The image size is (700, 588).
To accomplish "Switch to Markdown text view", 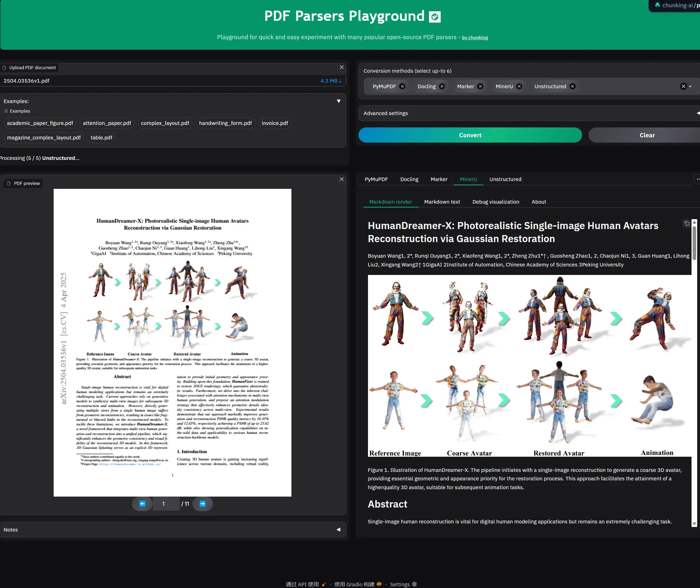I will [442, 202].
